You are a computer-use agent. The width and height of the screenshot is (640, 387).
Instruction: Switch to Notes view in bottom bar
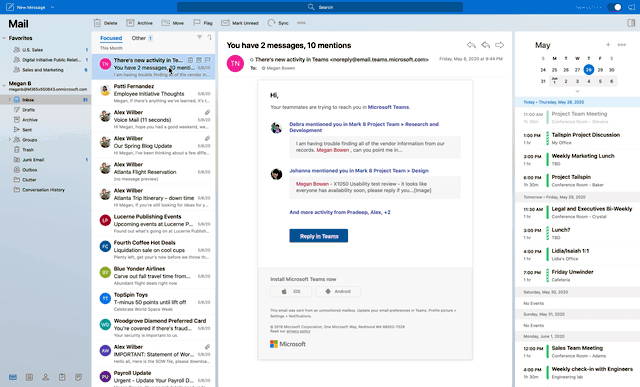click(x=78, y=377)
